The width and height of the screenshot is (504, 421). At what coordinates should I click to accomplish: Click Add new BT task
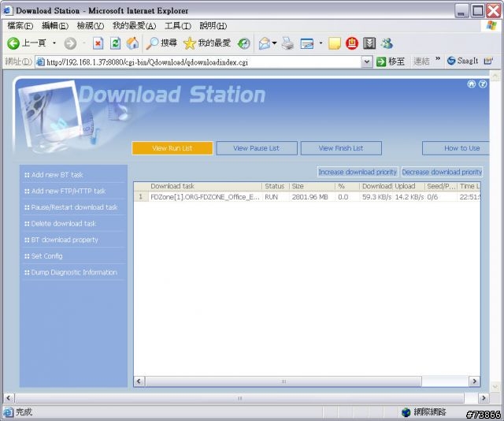pyautogui.click(x=57, y=175)
